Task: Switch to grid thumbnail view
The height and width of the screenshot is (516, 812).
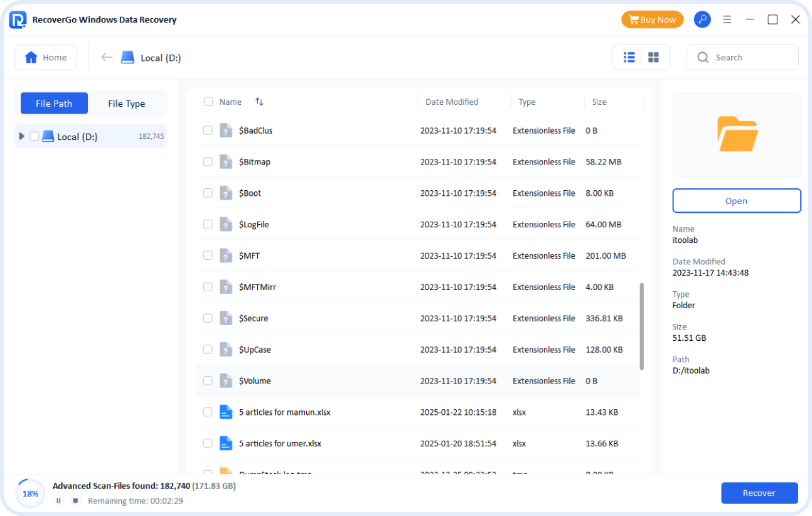Action: [x=653, y=57]
